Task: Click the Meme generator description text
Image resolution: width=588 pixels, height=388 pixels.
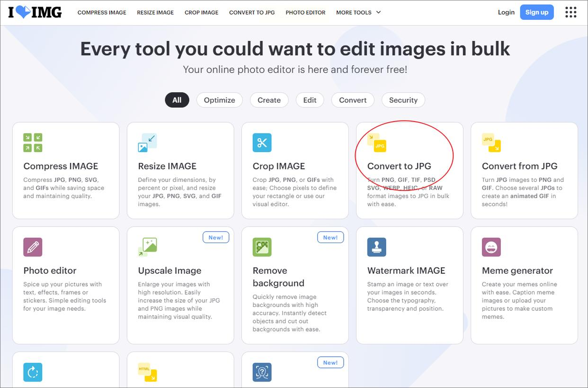Action: [x=519, y=300]
